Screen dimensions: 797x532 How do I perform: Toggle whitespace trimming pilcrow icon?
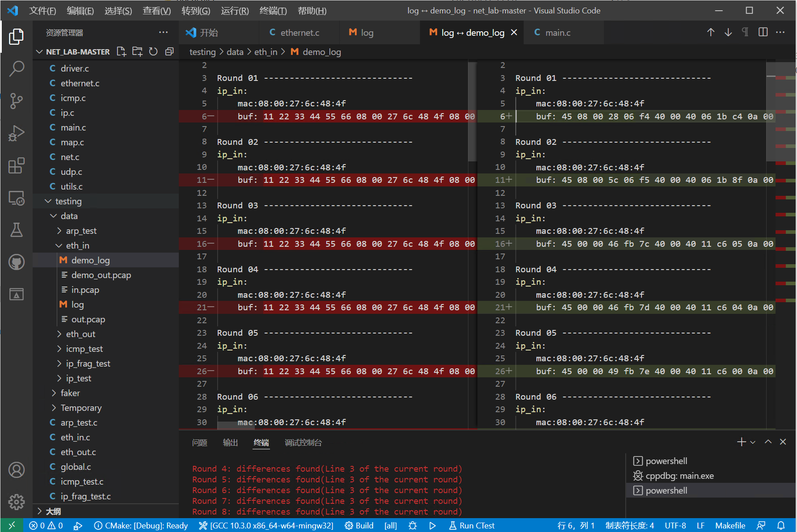[745, 32]
